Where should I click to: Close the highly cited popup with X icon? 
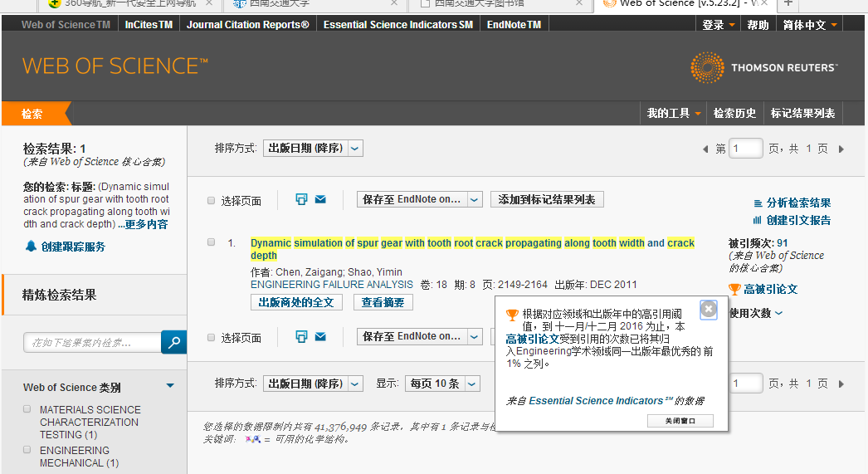[709, 310]
